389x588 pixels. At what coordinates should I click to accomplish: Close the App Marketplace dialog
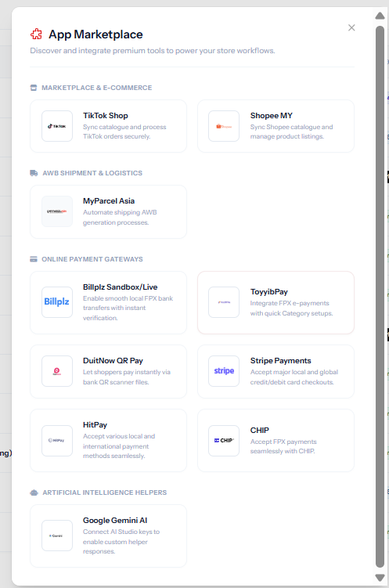(351, 27)
